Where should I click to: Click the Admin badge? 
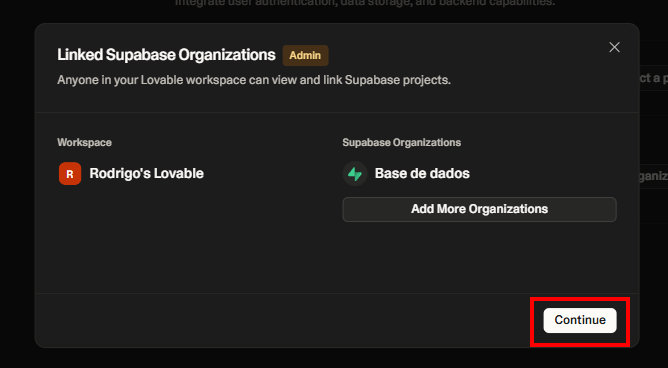305,55
